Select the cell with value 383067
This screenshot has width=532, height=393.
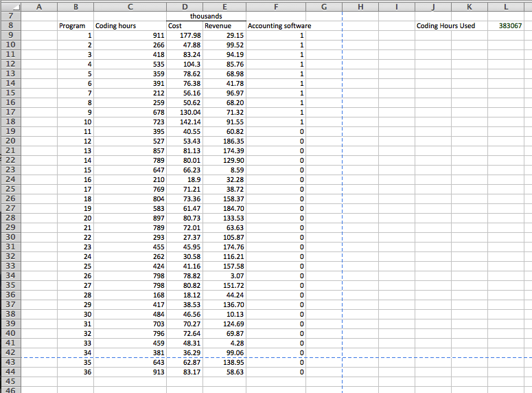tap(506, 26)
